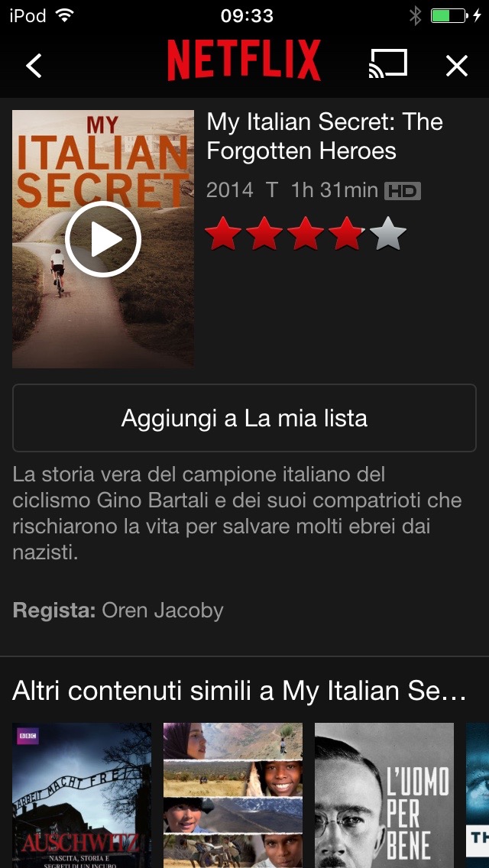The image size is (489, 868).
Task: Open the Auschwitz BBC documentary thumbnail
Action: [x=82, y=795]
